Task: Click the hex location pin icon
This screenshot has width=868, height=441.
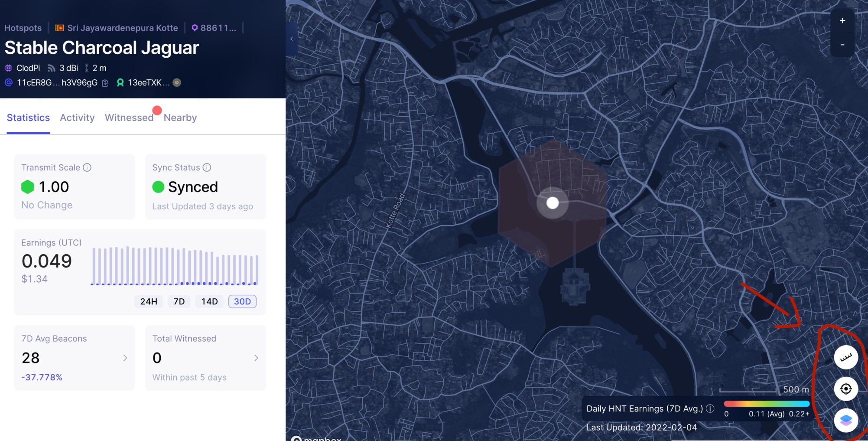Action: click(195, 28)
